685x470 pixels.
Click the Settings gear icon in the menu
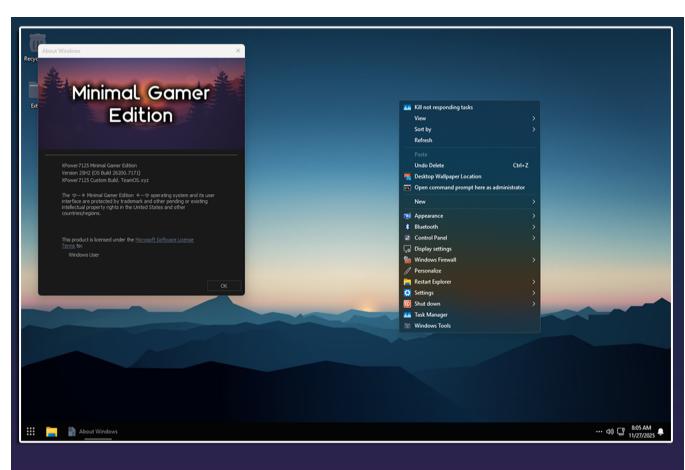tap(407, 293)
